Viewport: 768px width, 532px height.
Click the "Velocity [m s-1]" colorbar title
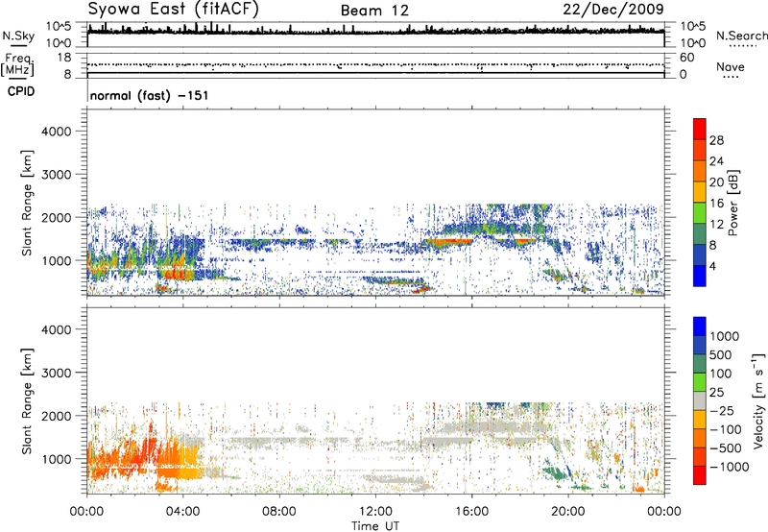pyautogui.click(x=758, y=401)
